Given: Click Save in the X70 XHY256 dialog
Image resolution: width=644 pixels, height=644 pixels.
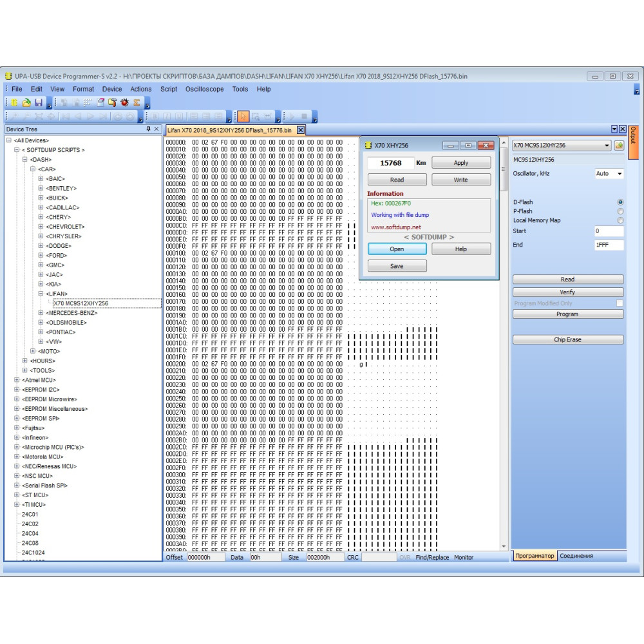Looking at the screenshot, I should (x=397, y=266).
